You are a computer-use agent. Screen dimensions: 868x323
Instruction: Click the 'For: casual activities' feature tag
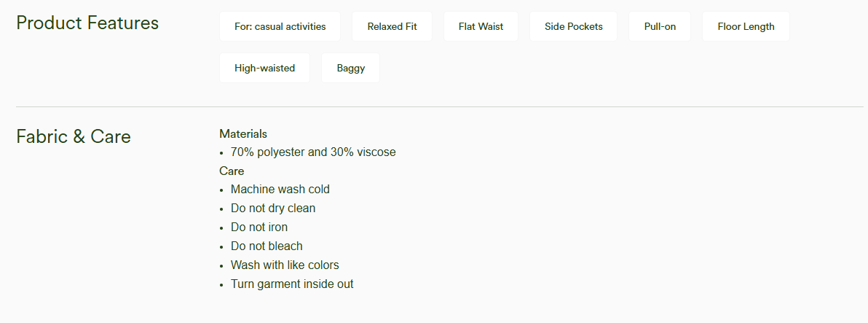(280, 26)
